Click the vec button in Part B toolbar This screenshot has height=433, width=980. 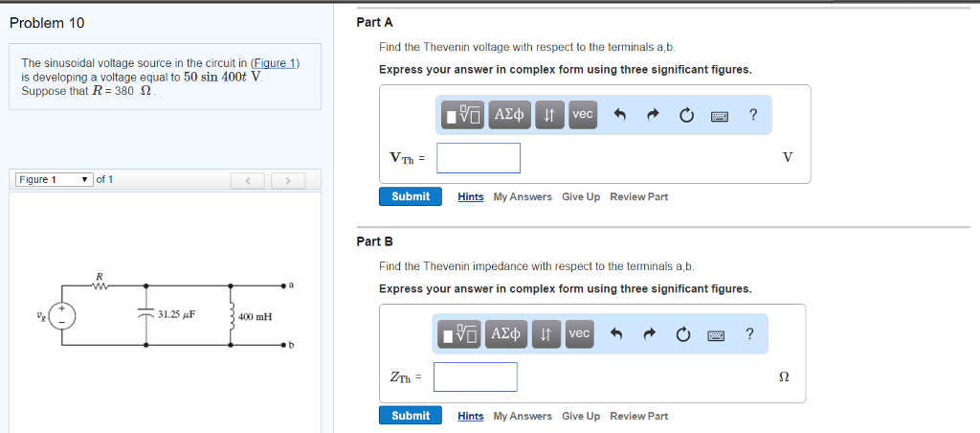pos(579,334)
